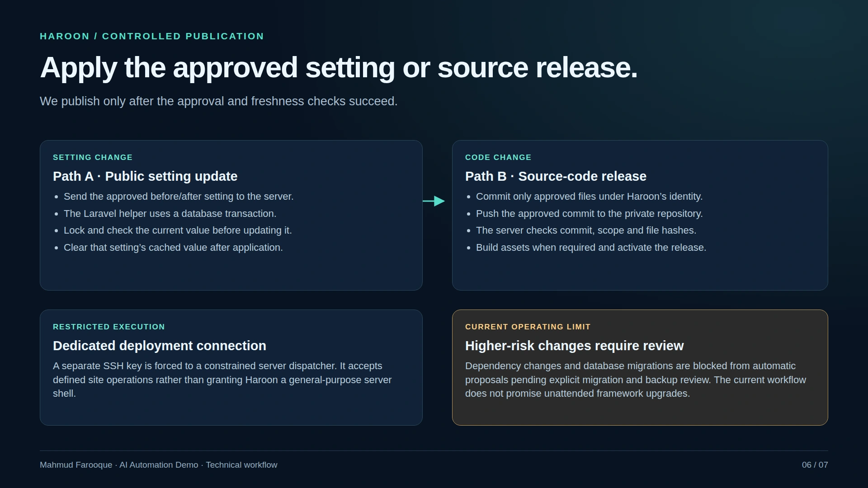Select heading 'Path A · Public setting update'
This screenshot has width=868, height=488.
point(145,176)
